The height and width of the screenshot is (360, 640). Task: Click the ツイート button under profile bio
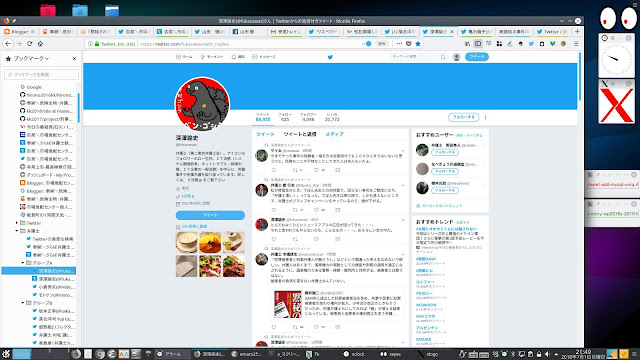[x=210, y=215]
